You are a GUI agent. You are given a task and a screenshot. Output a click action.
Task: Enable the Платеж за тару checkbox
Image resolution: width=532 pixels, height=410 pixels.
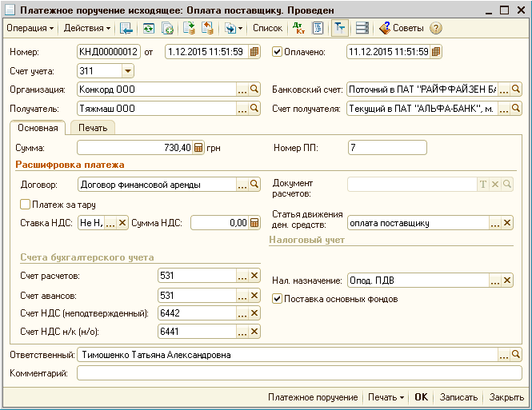coord(25,205)
